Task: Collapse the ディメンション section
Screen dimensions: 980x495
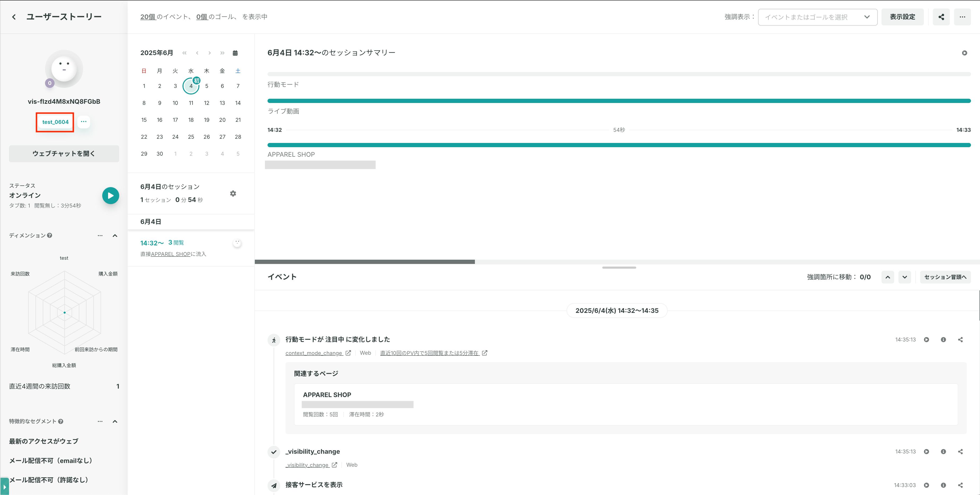Action: (x=115, y=235)
